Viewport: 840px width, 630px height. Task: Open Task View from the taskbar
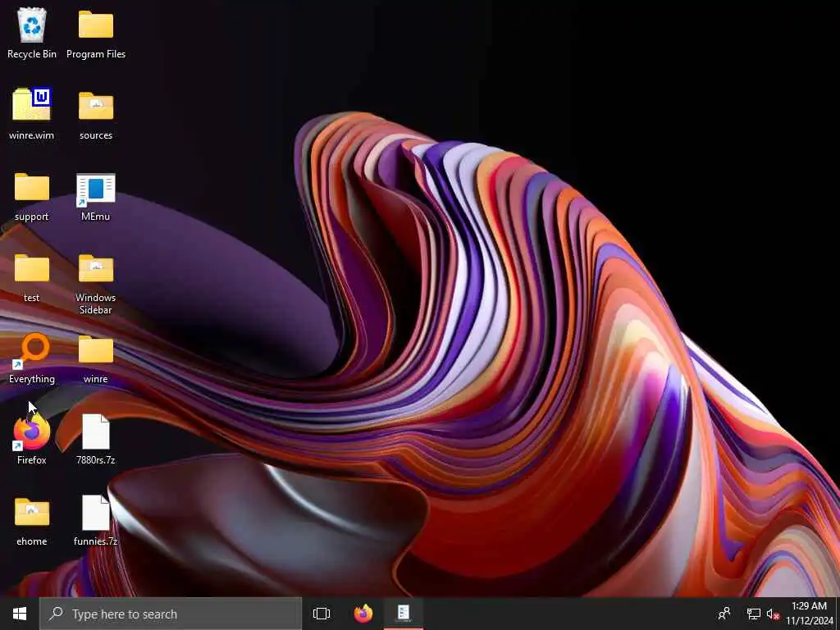[x=322, y=614]
